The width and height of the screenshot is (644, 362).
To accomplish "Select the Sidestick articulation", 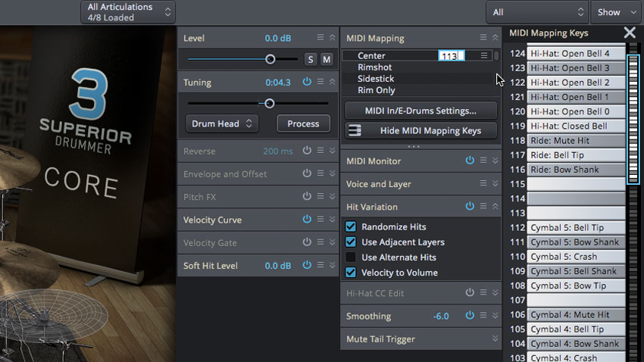I will tap(376, 79).
